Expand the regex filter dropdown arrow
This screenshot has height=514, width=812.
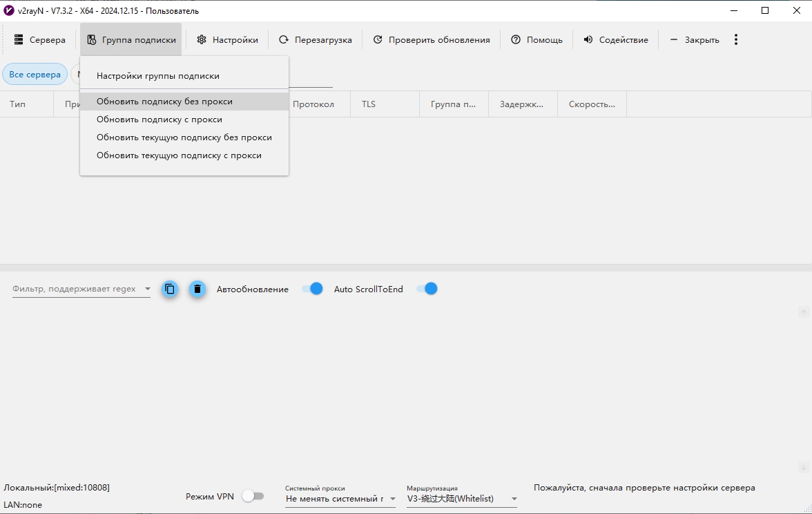coord(147,289)
